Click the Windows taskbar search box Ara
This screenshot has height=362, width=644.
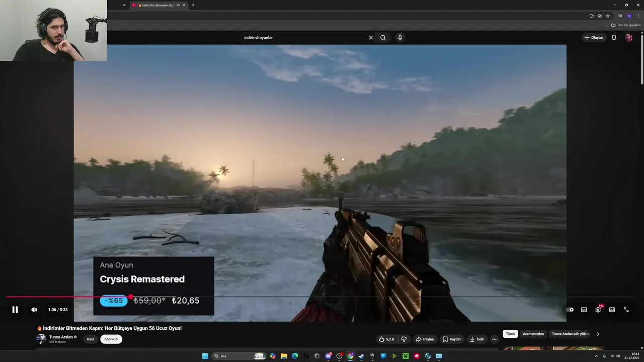click(x=239, y=356)
